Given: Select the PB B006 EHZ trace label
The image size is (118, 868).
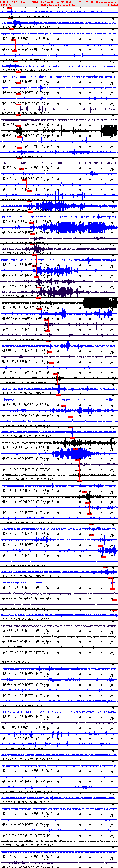Looking at the screenshot, I should (27, 92).
